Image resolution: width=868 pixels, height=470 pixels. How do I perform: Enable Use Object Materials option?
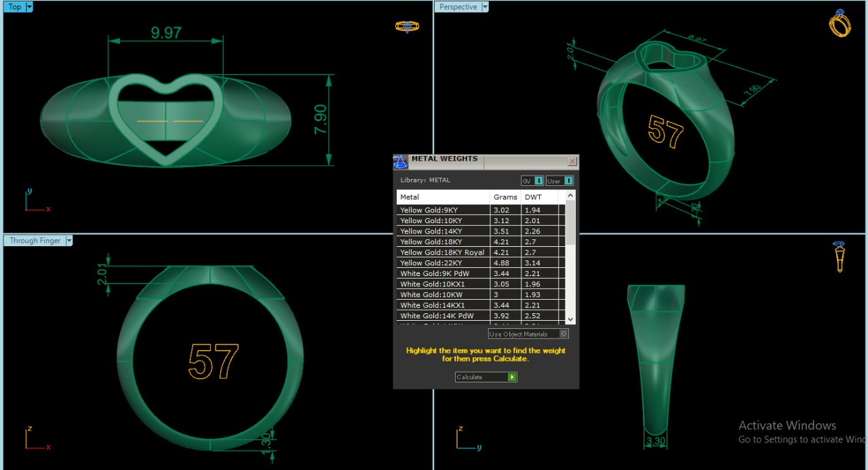(564, 334)
